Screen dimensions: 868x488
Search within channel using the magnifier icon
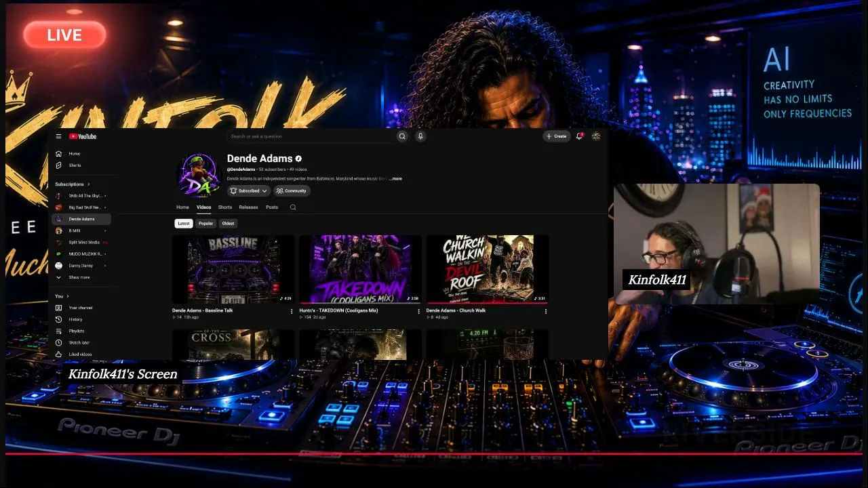coord(293,207)
